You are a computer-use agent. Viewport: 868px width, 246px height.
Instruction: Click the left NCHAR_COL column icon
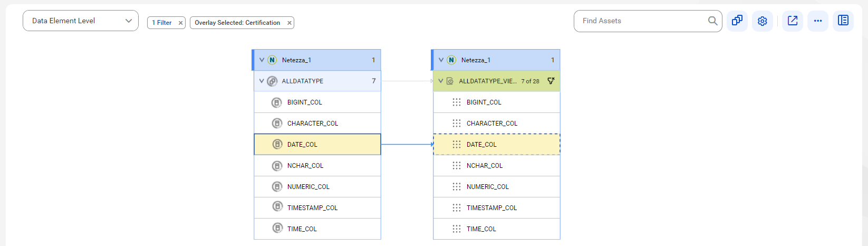click(277, 166)
